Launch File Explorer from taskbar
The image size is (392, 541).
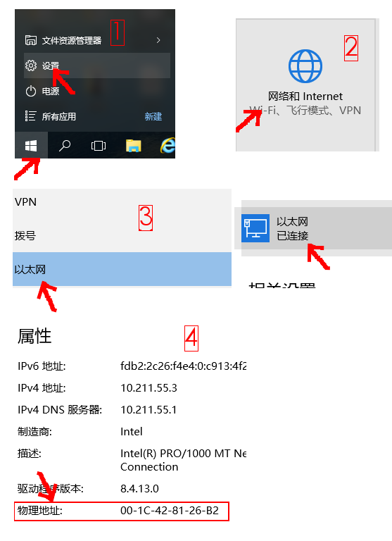[x=134, y=146]
